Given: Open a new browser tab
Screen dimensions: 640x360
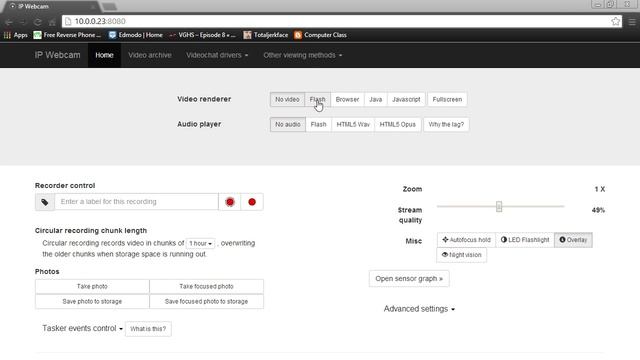Looking at the screenshot, I should [x=109, y=7].
